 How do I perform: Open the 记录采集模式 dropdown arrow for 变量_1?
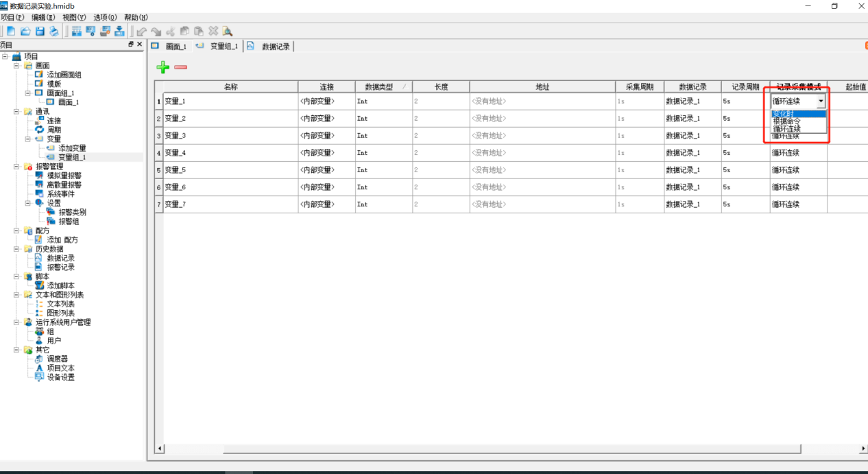coord(821,101)
